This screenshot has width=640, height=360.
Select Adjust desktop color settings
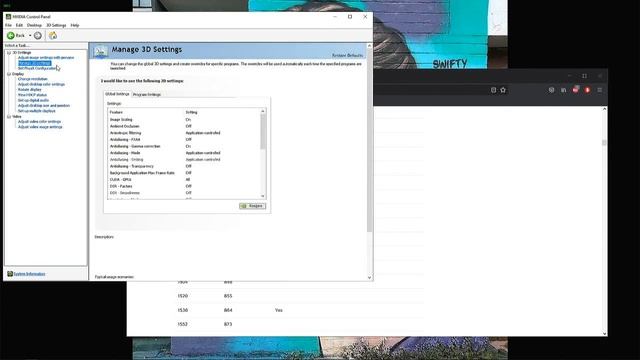(x=41, y=84)
